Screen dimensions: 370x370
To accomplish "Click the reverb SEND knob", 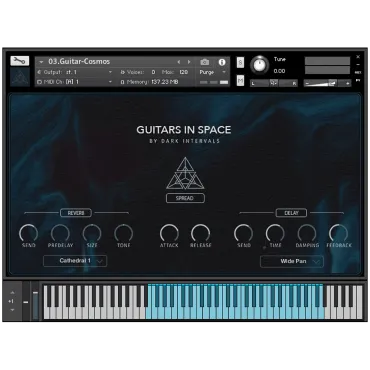I will pyautogui.click(x=29, y=233).
